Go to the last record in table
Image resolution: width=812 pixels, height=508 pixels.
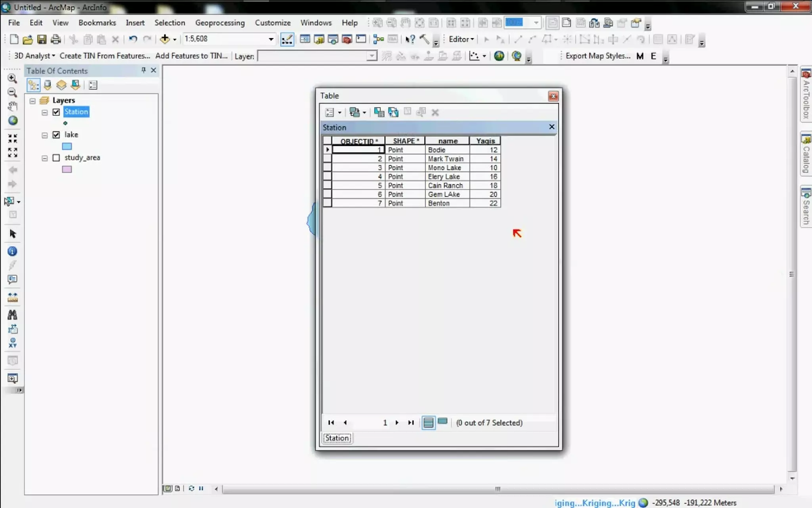(411, 423)
